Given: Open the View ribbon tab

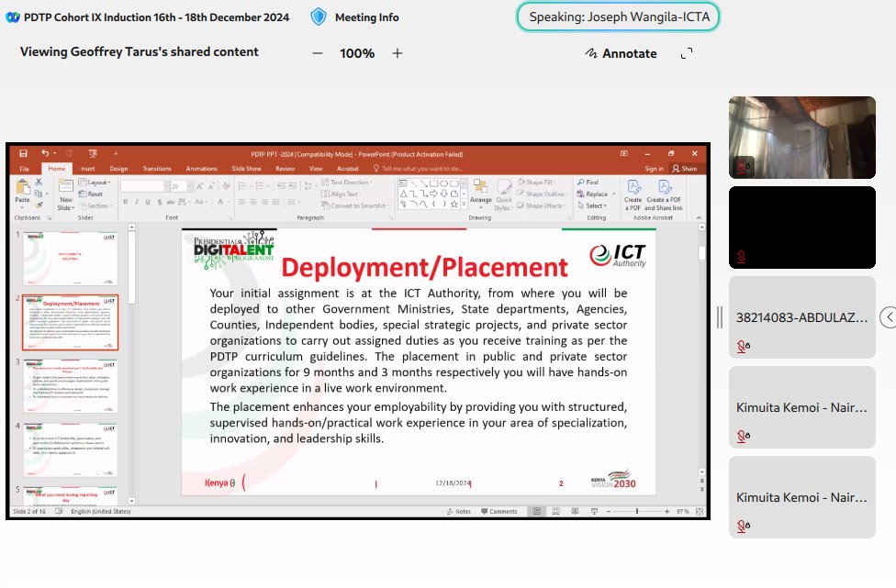Looking at the screenshot, I should point(316,169).
